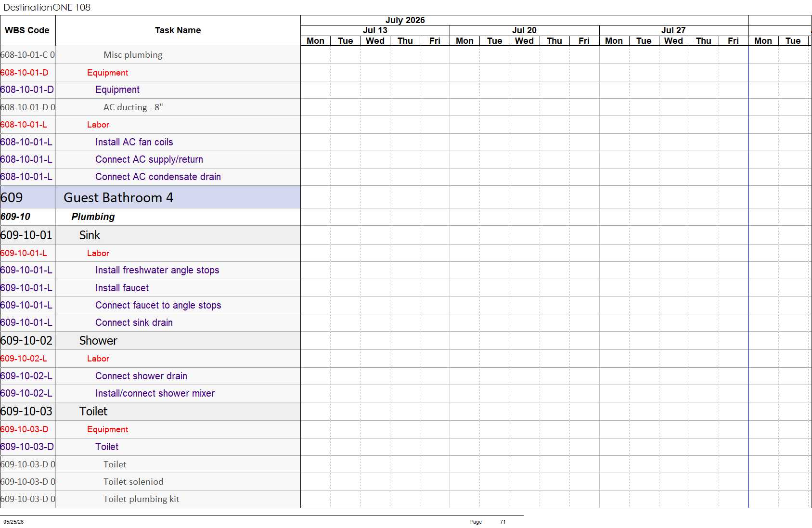Click the footer date 05/25/26
The image size is (812, 528).
[13, 522]
